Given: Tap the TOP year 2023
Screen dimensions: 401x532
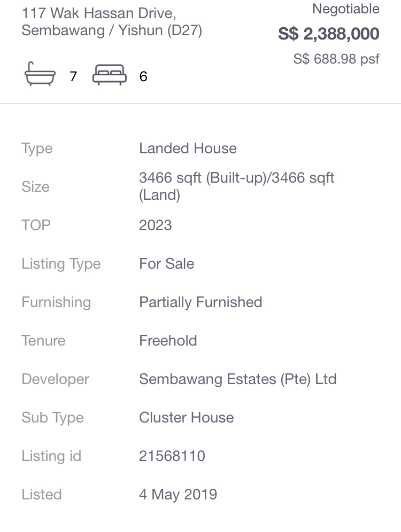Looking at the screenshot, I should tap(155, 225).
